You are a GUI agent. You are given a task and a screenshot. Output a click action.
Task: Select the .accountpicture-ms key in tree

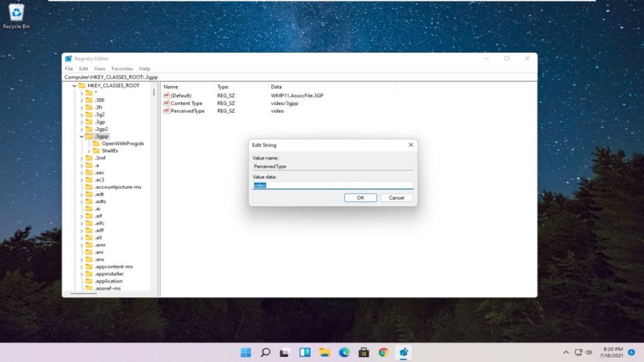(118, 187)
